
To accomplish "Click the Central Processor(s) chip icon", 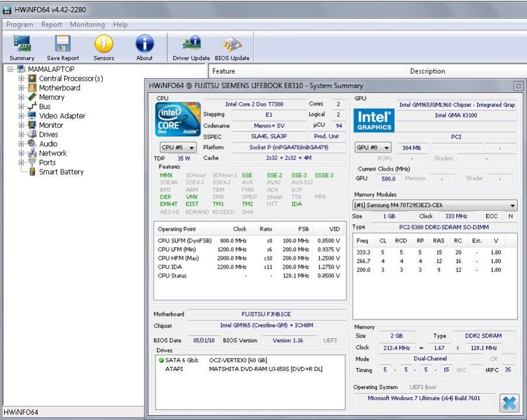I will point(32,79).
